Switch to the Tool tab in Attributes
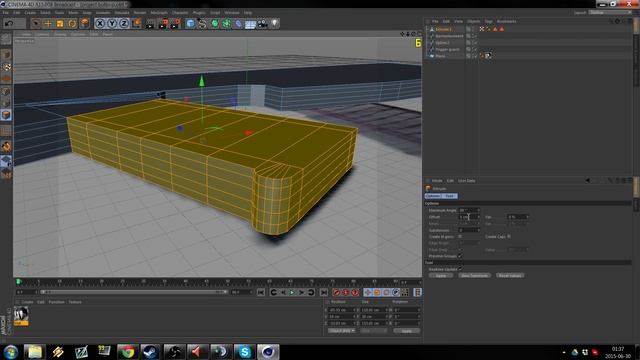 pos(449,196)
